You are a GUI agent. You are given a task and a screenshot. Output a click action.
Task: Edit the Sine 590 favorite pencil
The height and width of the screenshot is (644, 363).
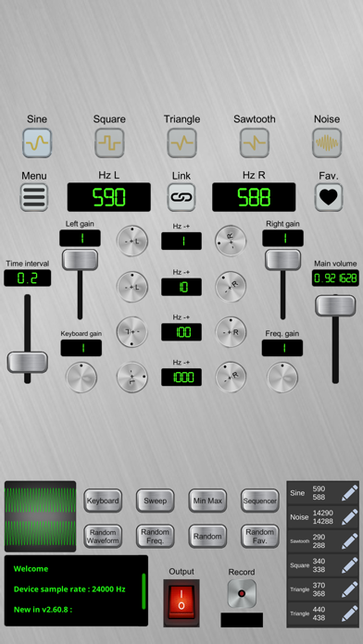tap(350, 493)
